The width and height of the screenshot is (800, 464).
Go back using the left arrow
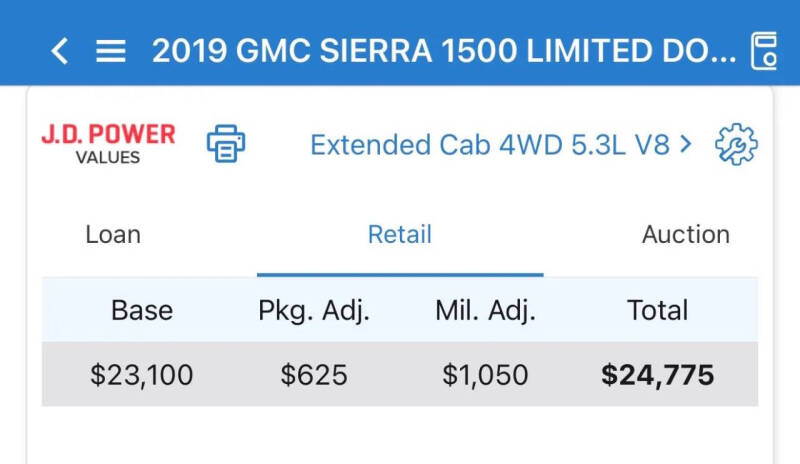pyautogui.click(x=60, y=51)
